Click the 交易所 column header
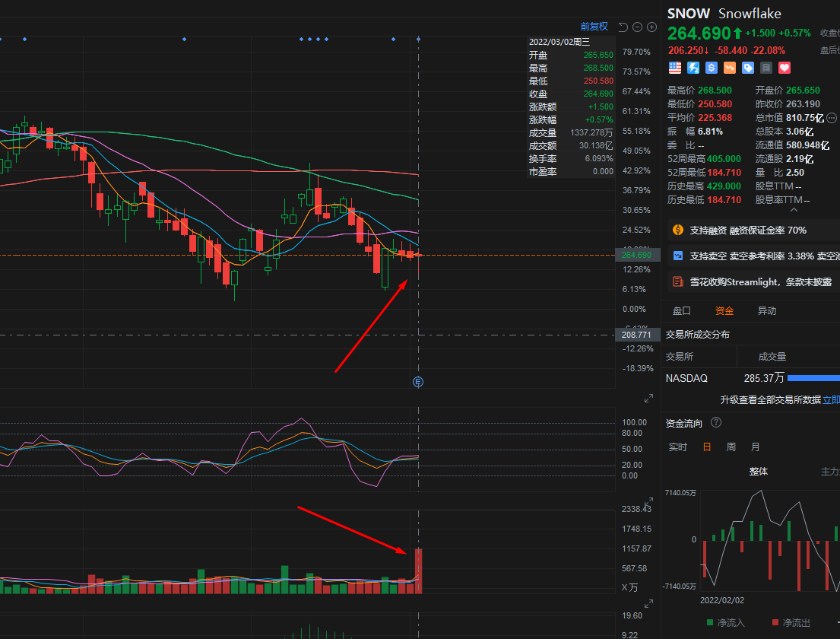 pos(680,357)
